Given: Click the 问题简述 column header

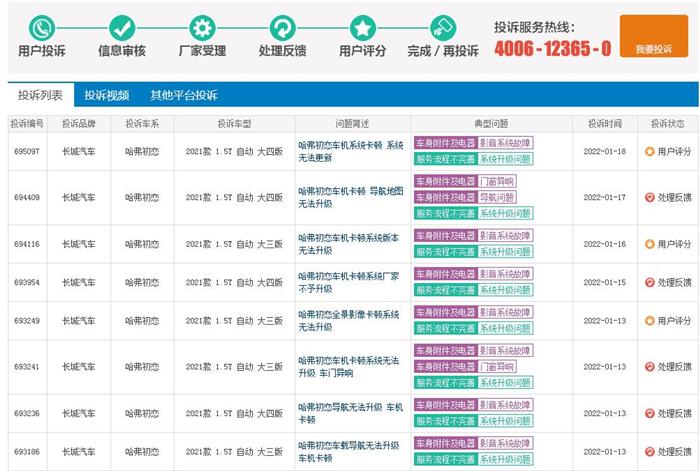Looking at the screenshot, I should (x=352, y=124).
